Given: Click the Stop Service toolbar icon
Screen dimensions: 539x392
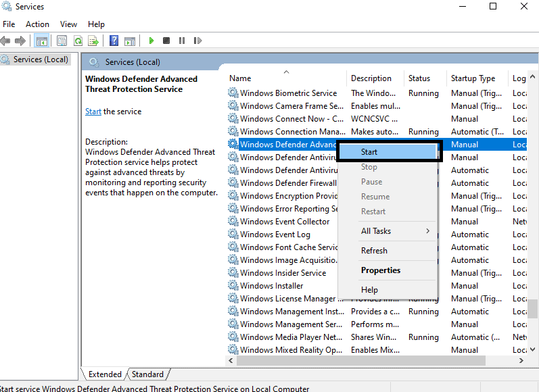Looking at the screenshot, I should 166,41.
